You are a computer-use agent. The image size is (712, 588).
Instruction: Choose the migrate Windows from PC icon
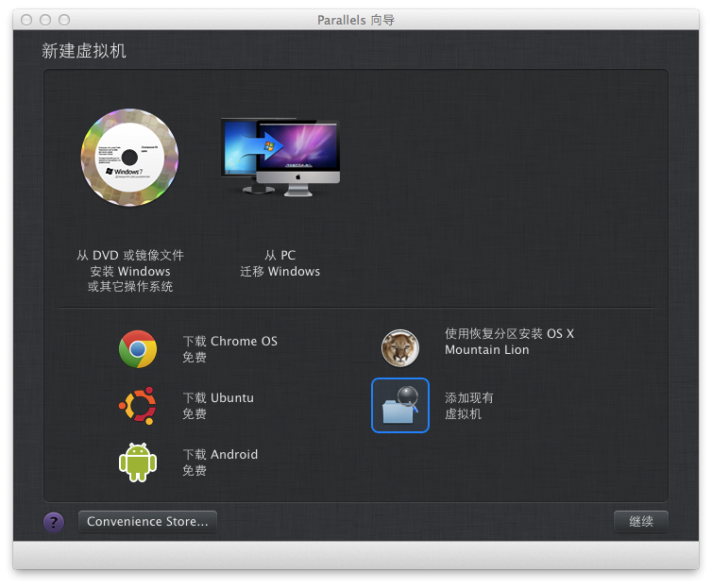pos(280,157)
